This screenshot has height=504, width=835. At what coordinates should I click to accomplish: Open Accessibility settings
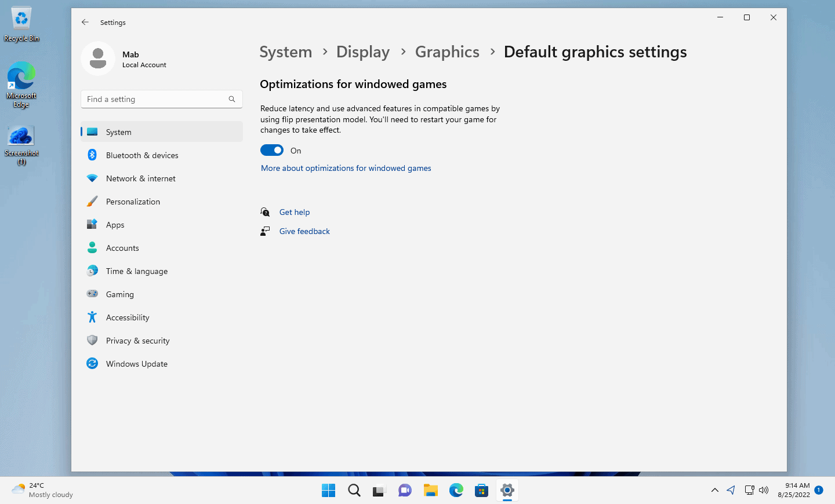click(x=127, y=317)
